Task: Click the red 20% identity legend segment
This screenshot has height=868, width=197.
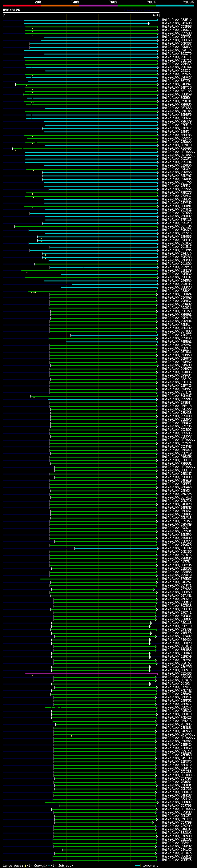Action: (22, 6)
